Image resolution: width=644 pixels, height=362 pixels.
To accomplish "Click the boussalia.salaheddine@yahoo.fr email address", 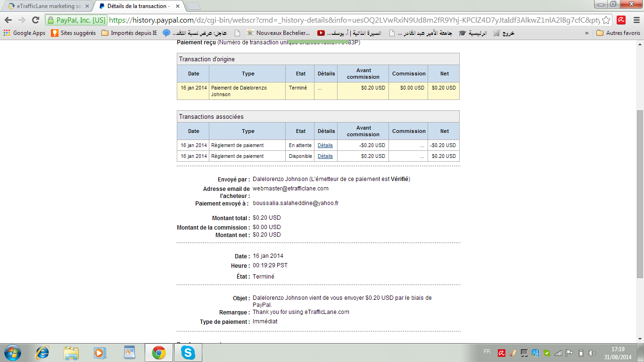I will 296,203.
